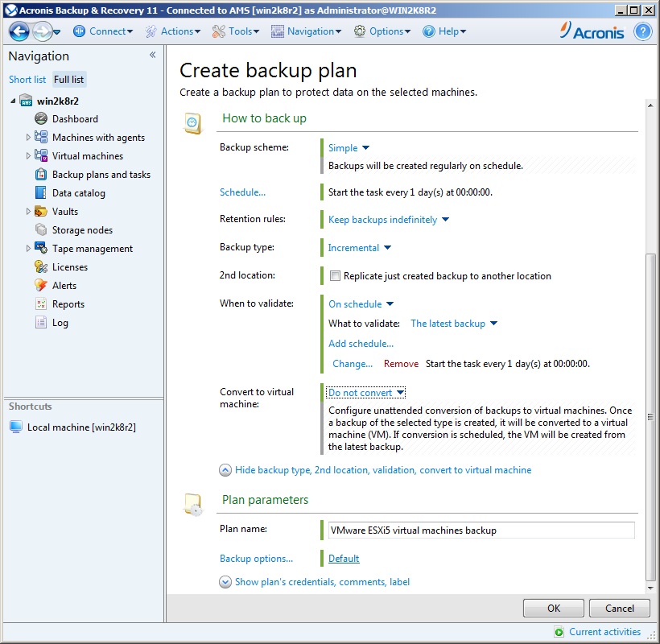Viewport: 660px width, 644px height.
Task: Open the Schedule... link
Action: [x=242, y=192]
